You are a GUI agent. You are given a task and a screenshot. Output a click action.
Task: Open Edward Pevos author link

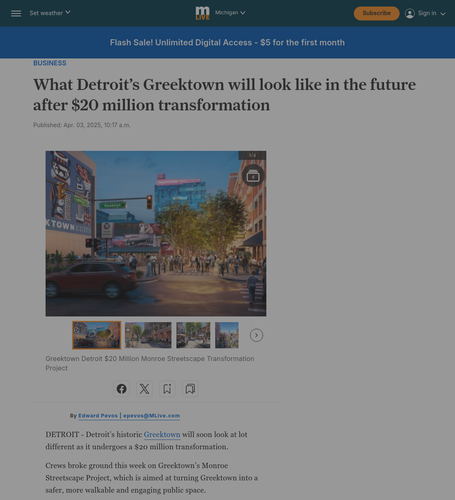pos(98,416)
